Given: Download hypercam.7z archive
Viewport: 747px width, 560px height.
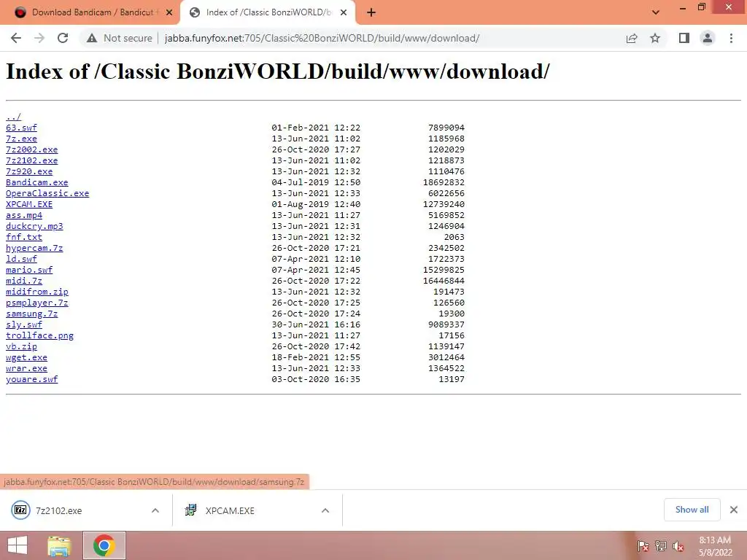Looking at the screenshot, I should pos(34,248).
